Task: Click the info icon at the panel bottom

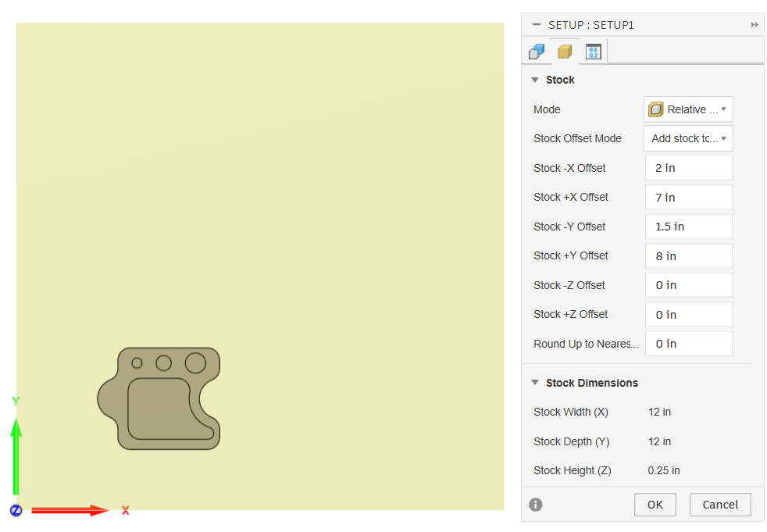Action: click(x=536, y=505)
